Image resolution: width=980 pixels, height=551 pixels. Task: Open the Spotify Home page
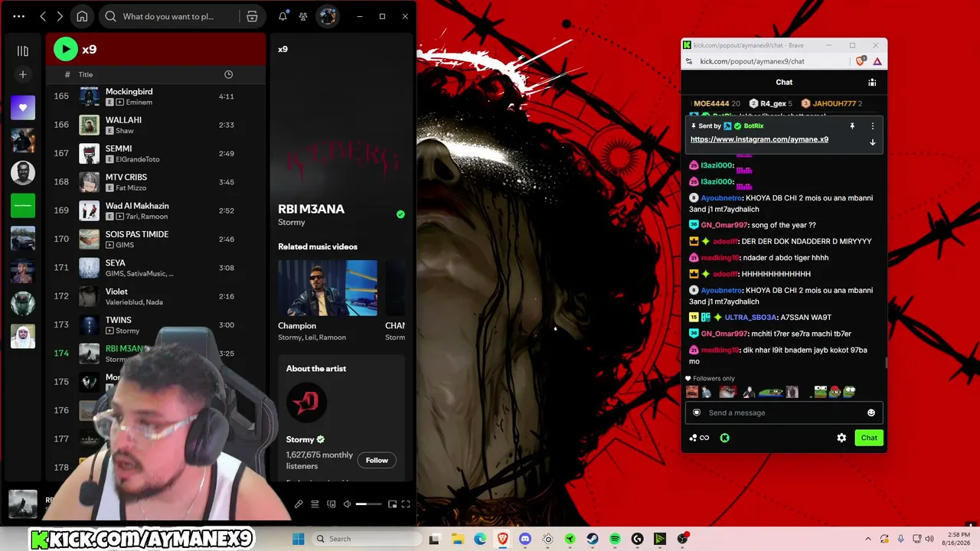(x=82, y=16)
